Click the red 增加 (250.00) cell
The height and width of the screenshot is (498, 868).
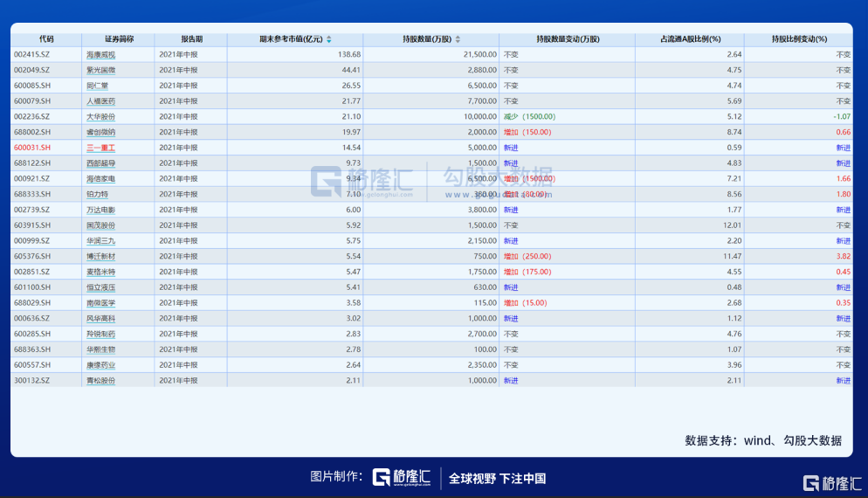(527, 257)
